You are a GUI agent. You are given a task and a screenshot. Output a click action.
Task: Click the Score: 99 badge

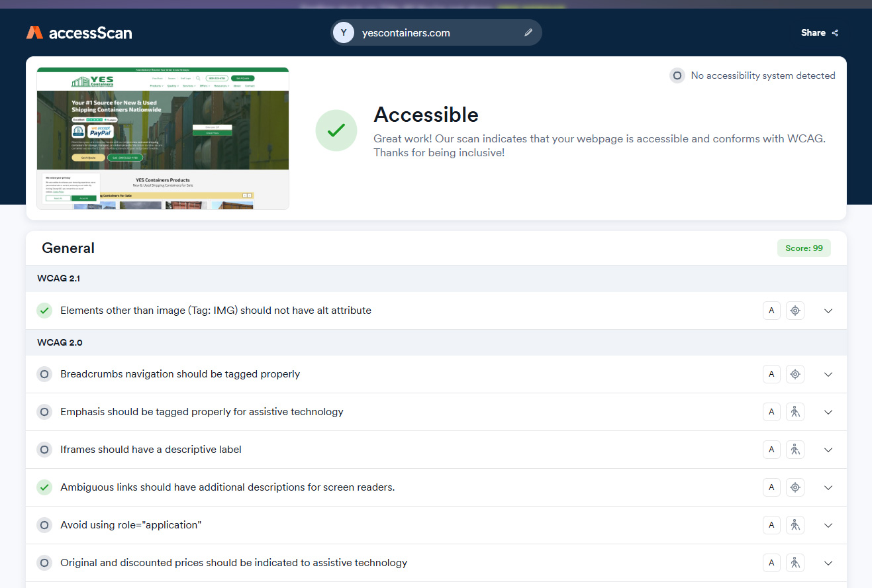(803, 248)
